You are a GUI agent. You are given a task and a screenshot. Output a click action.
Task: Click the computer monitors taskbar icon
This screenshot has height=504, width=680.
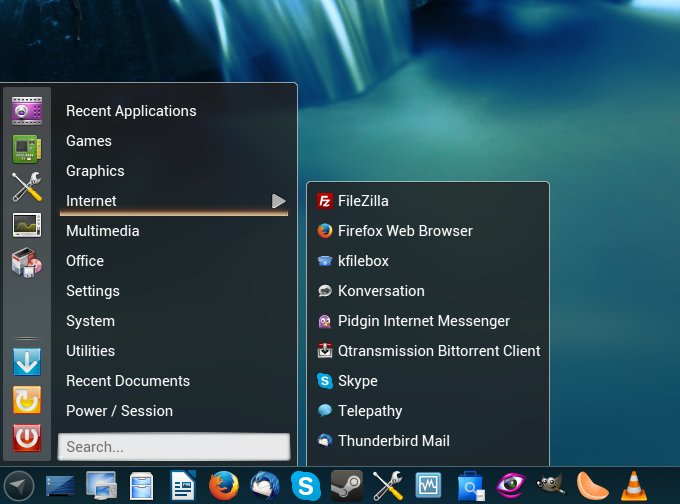pos(101,485)
